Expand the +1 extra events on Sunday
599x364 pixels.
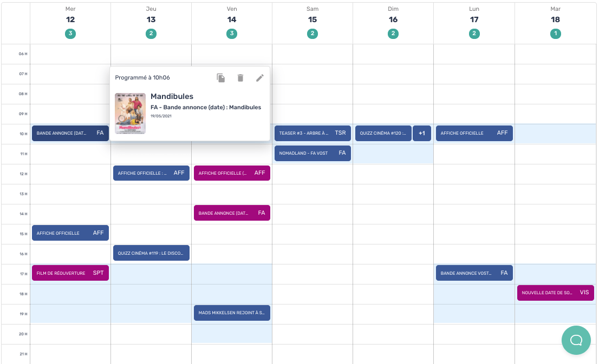click(x=421, y=133)
